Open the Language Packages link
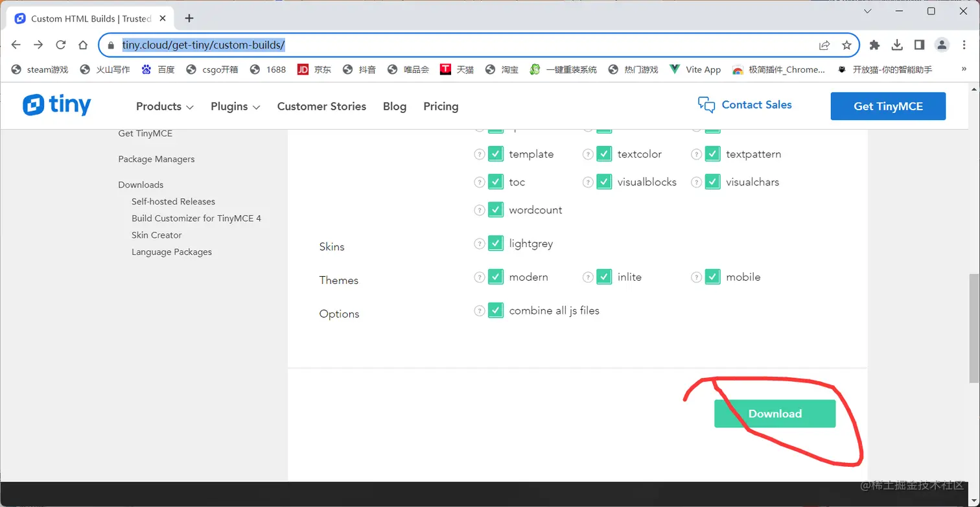 click(172, 252)
